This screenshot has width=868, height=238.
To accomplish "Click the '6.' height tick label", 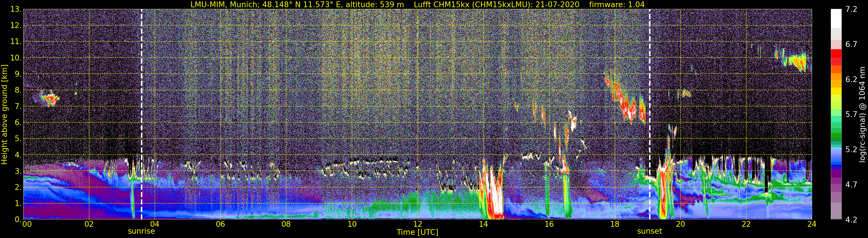I will 18,122.
